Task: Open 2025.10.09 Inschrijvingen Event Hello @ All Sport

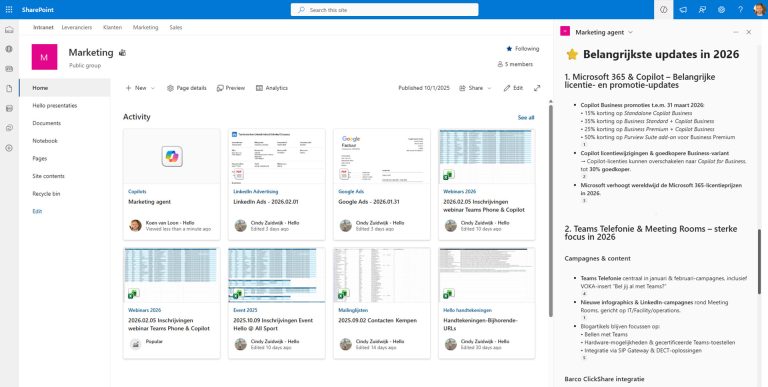Action: [273, 324]
